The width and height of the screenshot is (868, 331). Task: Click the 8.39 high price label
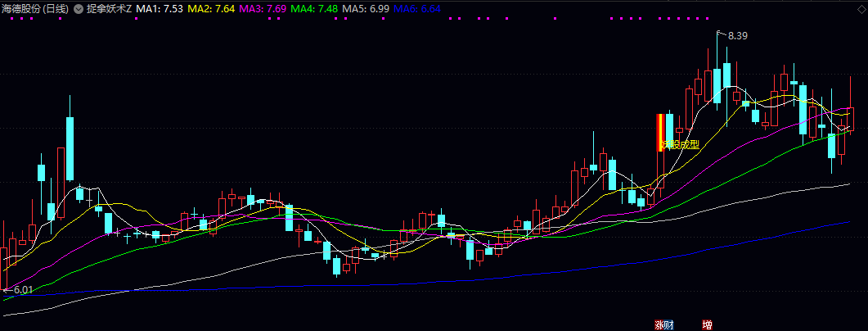click(x=738, y=36)
